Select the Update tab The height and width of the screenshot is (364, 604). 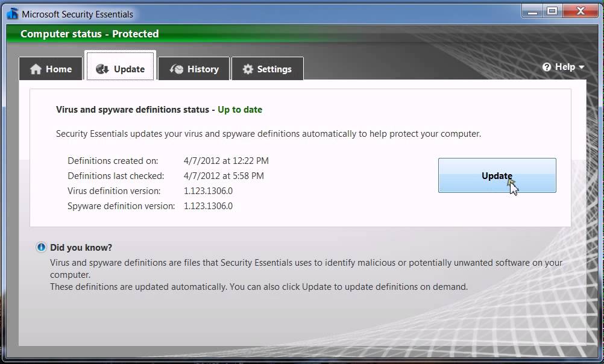[120, 66]
